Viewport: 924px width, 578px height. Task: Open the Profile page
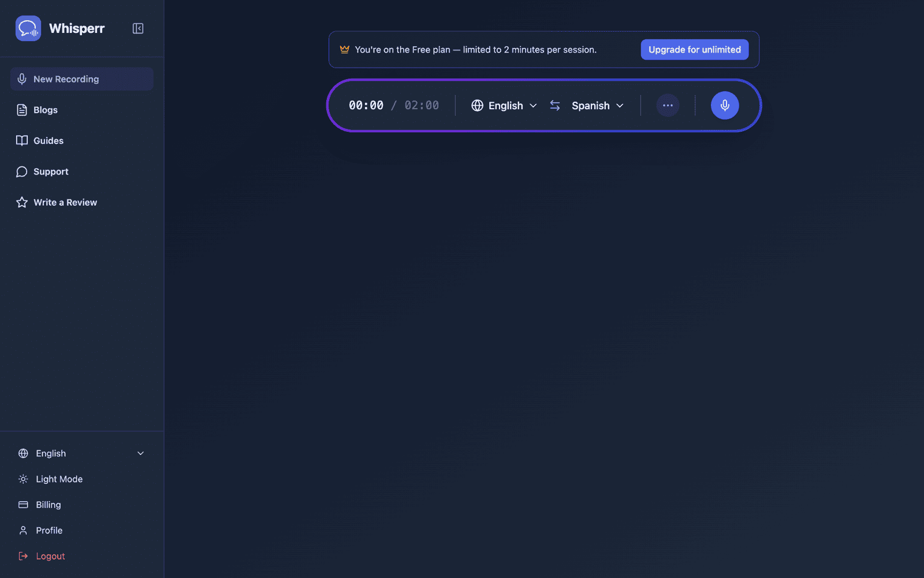coord(81,531)
